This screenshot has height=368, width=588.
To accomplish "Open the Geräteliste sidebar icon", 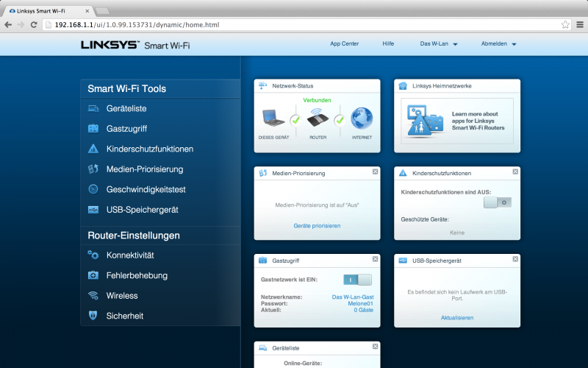I will (93, 108).
